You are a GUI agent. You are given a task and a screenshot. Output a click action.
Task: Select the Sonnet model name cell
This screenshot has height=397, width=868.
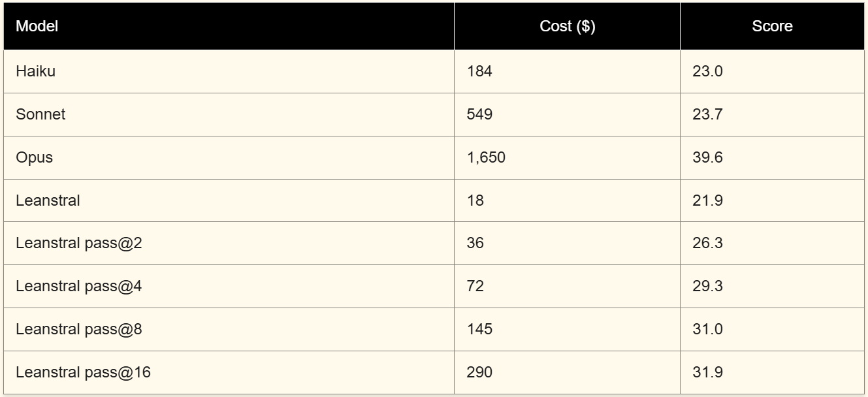[40, 114]
